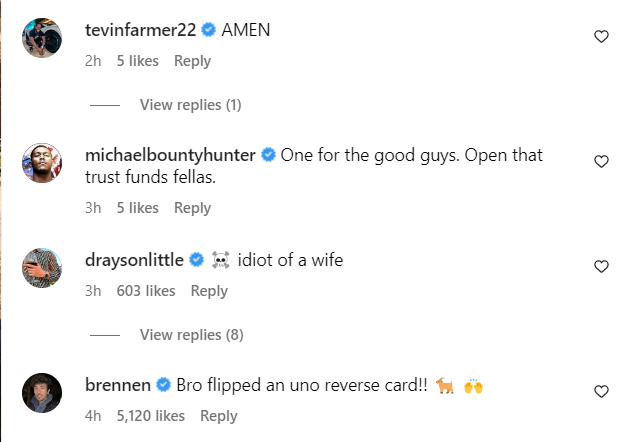Click verified badge next to michaelbountyhunter
Image resolution: width=623 pixels, height=442 pixels.
point(268,156)
